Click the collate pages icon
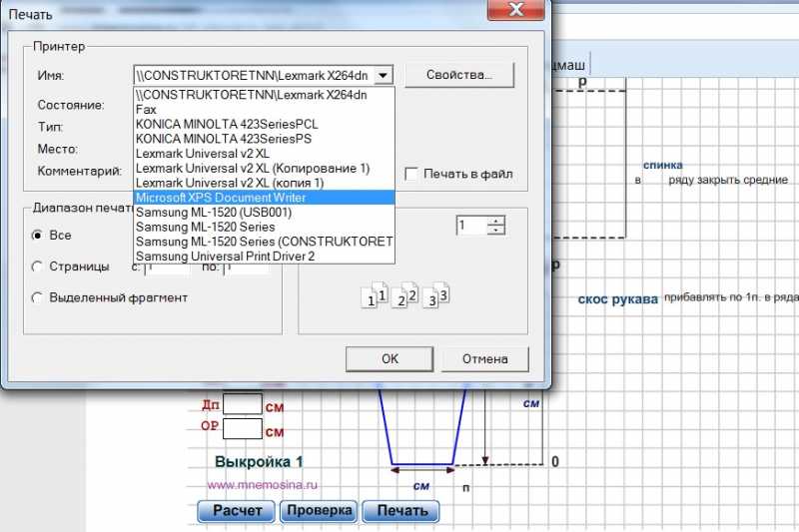 [x=409, y=295]
